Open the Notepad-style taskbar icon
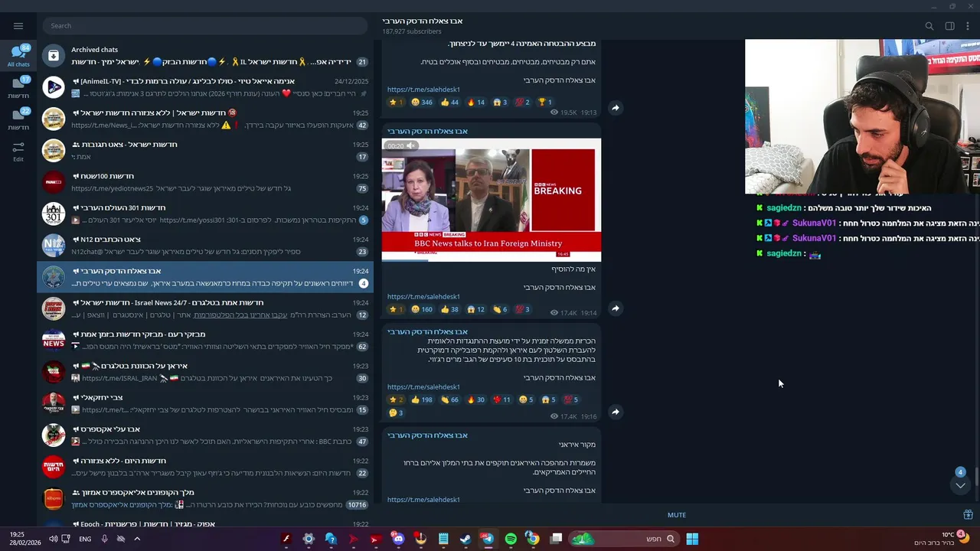This screenshot has height=551, width=980. (443, 539)
